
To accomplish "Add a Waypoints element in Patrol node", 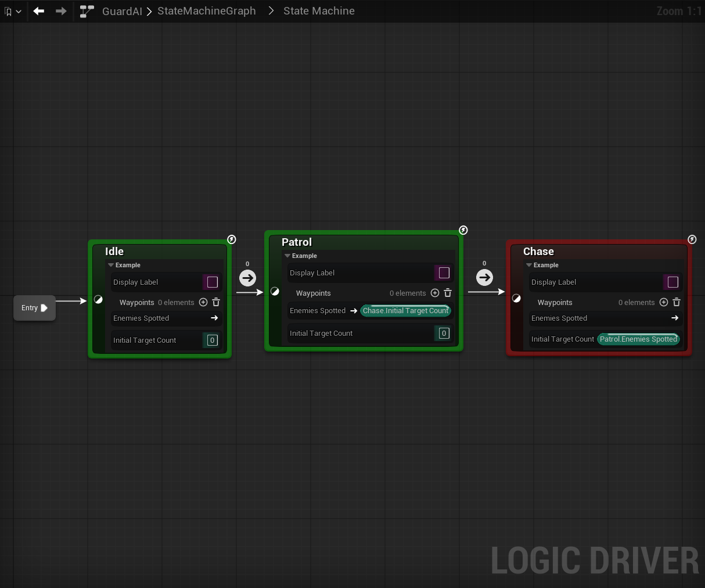I will [435, 293].
